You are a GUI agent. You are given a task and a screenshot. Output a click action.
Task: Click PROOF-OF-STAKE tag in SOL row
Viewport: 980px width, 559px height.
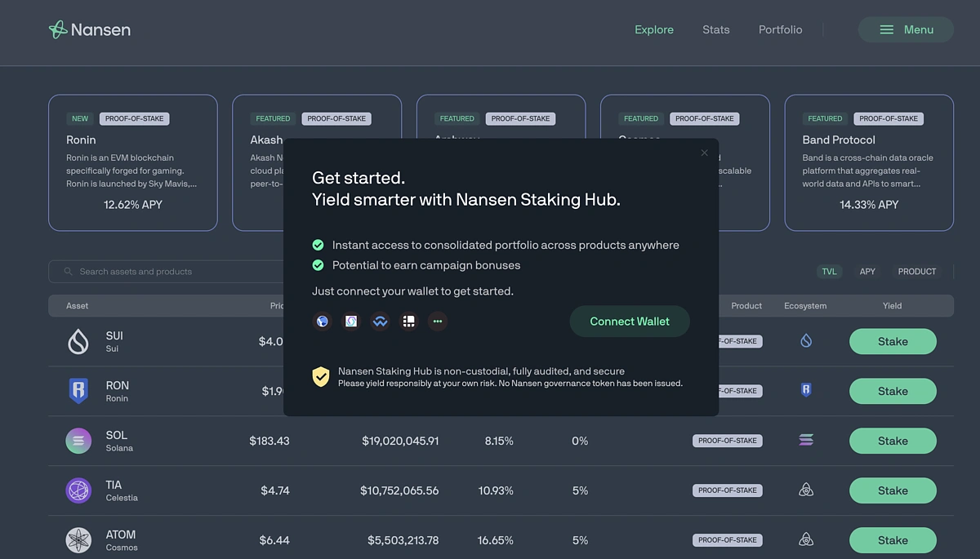(x=728, y=441)
